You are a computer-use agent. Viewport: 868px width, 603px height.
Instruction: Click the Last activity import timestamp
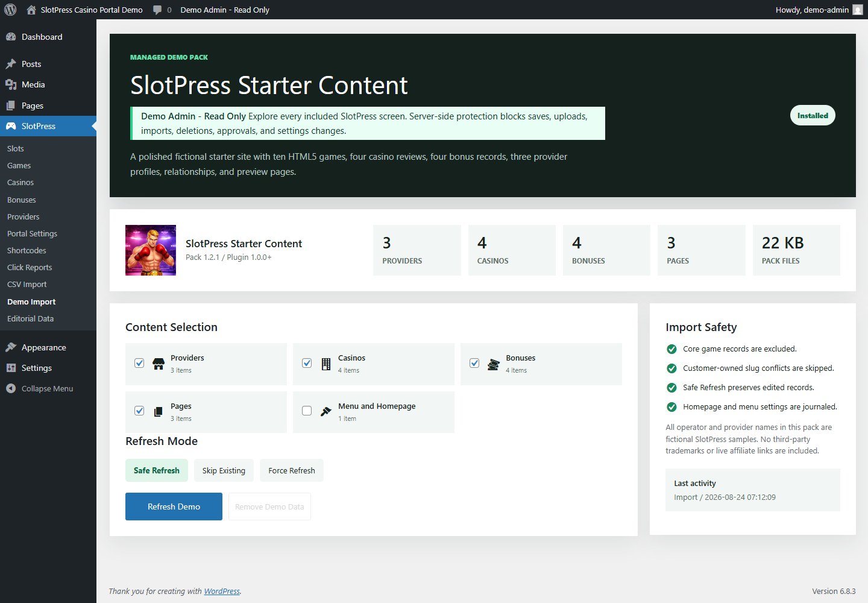[725, 497]
